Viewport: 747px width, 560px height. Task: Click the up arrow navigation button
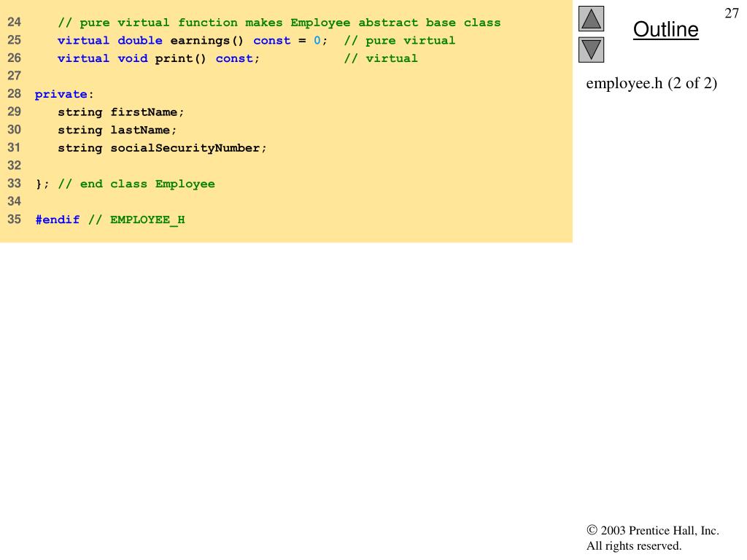[591, 18]
